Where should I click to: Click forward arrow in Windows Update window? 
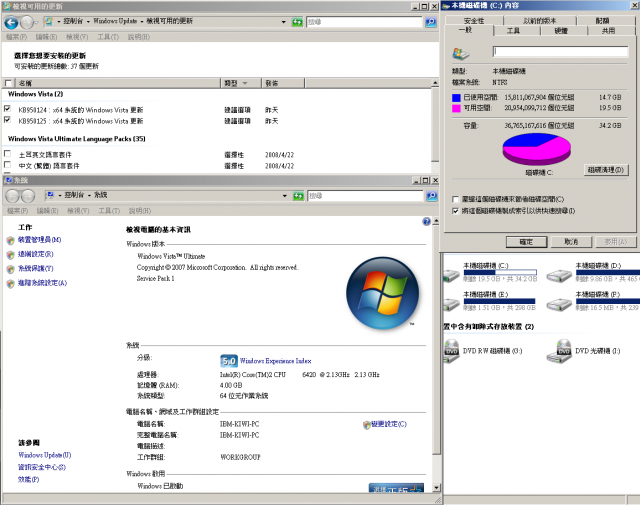pyautogui.click(x=27, y=22)
